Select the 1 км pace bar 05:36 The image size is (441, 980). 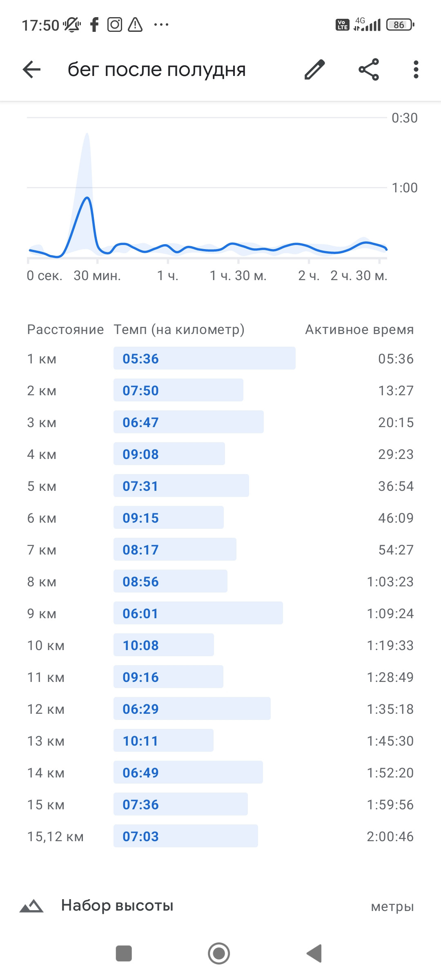click(204, 358)
